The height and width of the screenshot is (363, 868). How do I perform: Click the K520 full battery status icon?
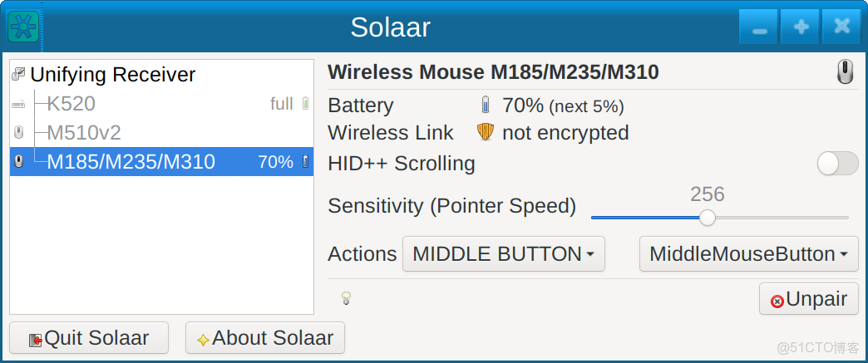[305, 104]
